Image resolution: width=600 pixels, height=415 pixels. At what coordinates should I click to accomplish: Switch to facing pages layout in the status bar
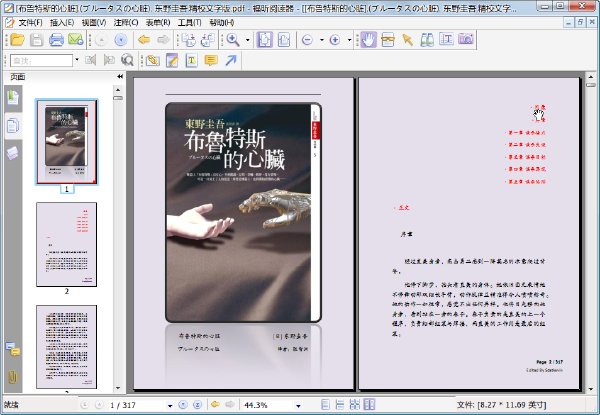[369, 405]
